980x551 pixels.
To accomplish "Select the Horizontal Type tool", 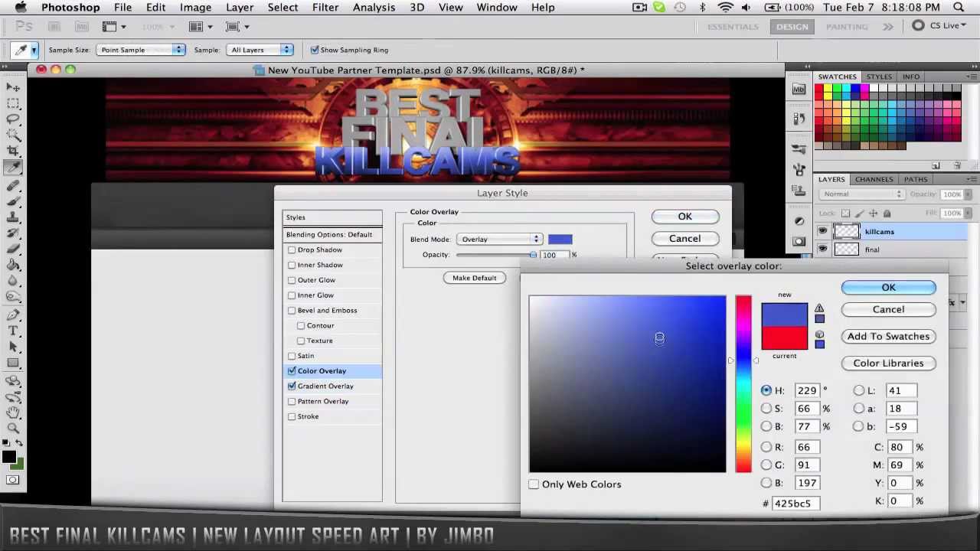I will [13, 331].
